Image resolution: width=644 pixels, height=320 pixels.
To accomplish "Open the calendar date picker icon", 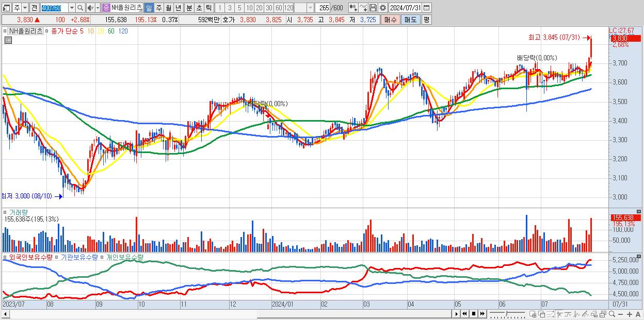I will point(427,8).
